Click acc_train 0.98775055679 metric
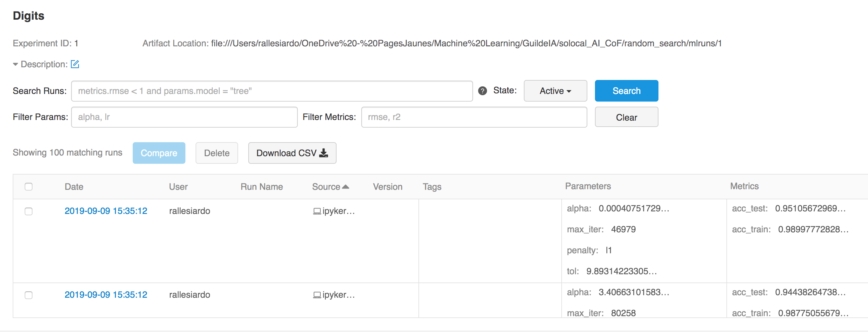This screenshot has width=868, height=332. pyautogui.click(x=790, y=313)
